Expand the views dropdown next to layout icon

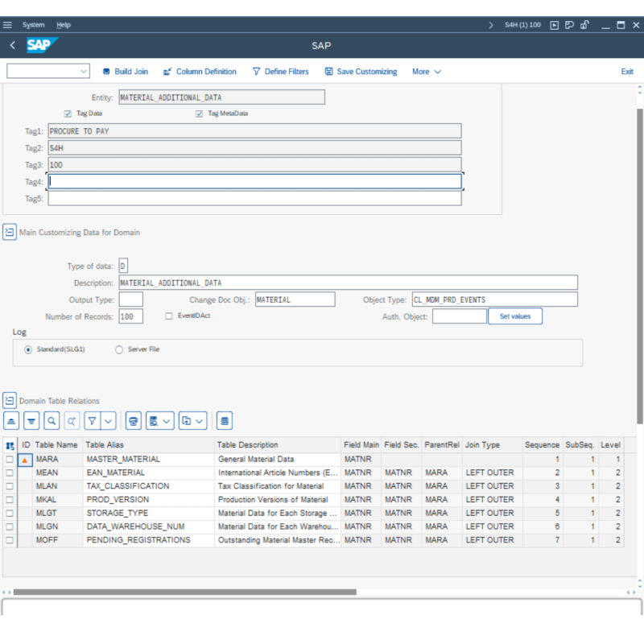167,420
